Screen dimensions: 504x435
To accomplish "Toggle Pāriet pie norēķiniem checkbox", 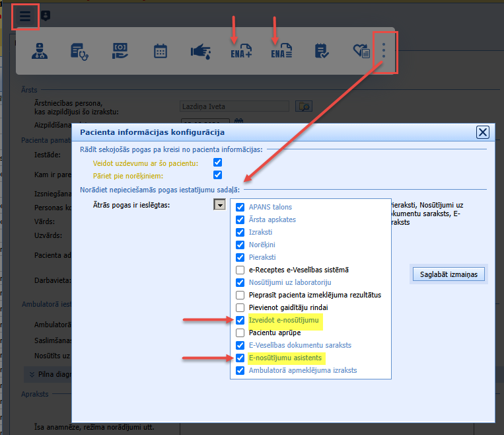I will (217, 175).
